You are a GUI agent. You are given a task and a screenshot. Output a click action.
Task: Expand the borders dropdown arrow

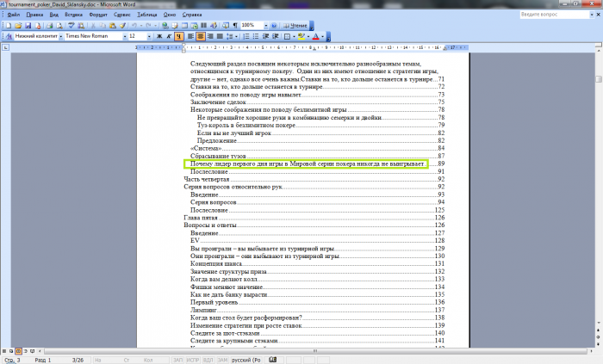294,36
